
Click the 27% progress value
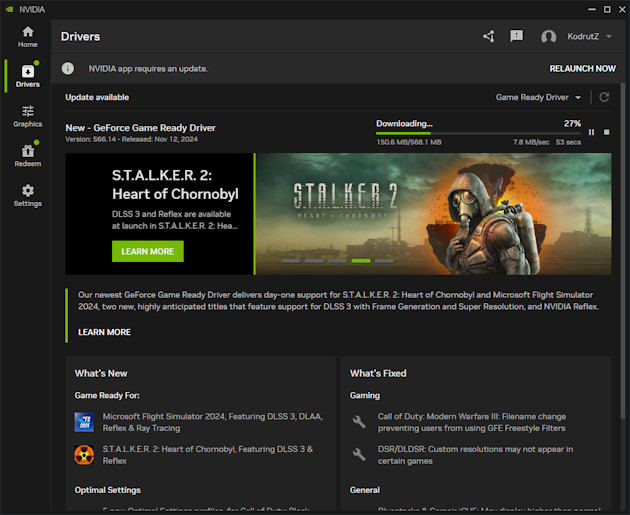(572, 123)
